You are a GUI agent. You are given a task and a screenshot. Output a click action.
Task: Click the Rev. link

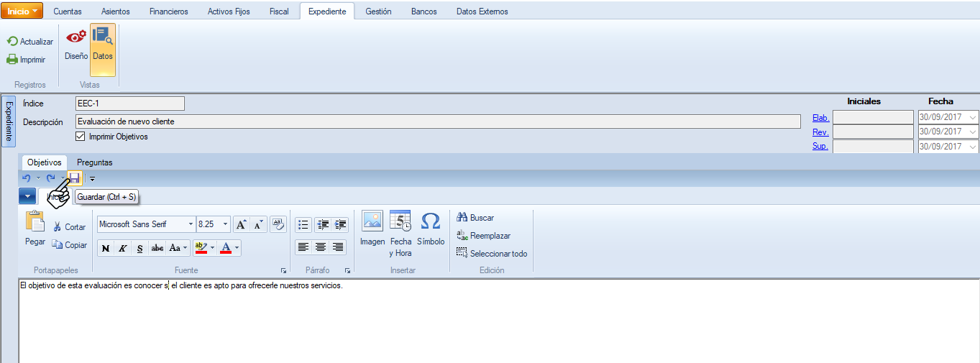tap(820, 132)
